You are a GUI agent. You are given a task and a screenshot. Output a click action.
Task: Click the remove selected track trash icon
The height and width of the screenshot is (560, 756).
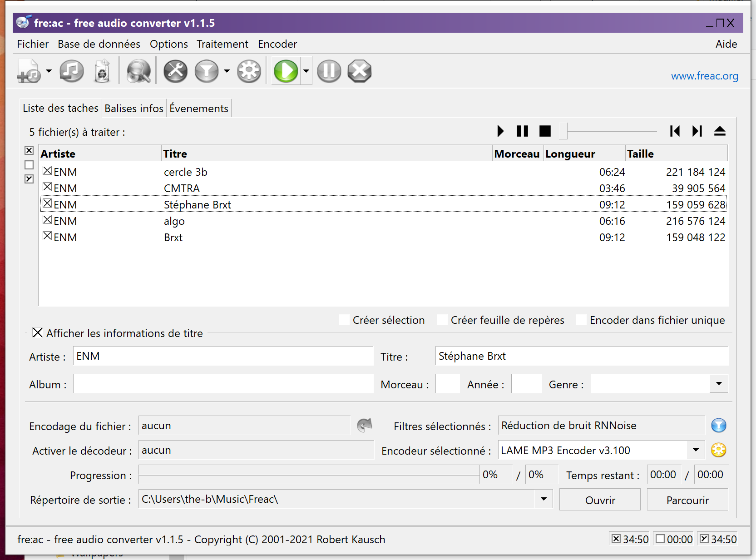click(102, 71)
